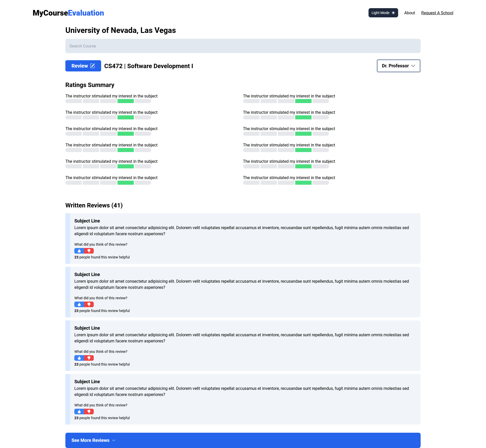Click thumbs down on the second review

[x=89, y=304]
